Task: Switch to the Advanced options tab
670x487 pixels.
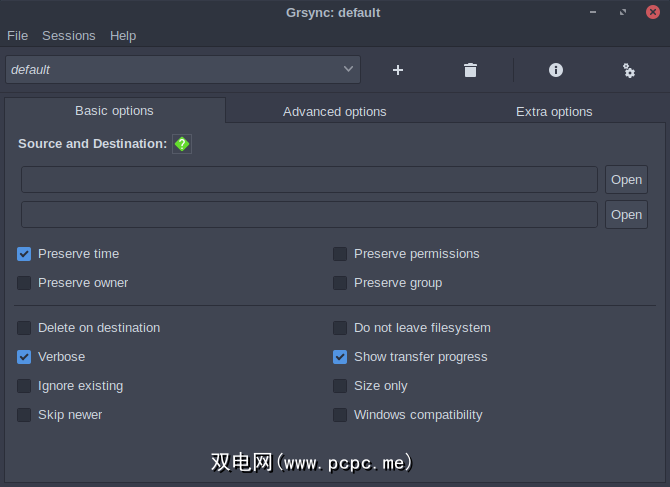Action: pyautogui.click(x=334, y=111)
